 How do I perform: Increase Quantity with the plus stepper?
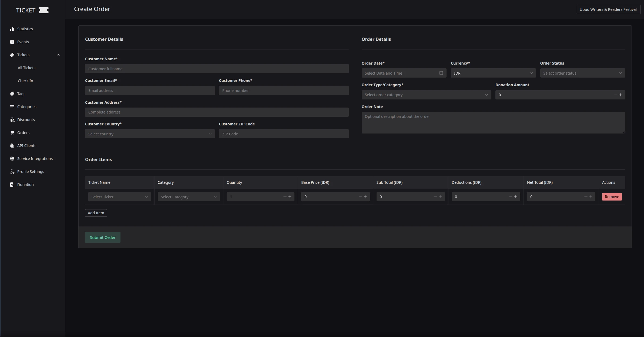[x=290, y=197]
